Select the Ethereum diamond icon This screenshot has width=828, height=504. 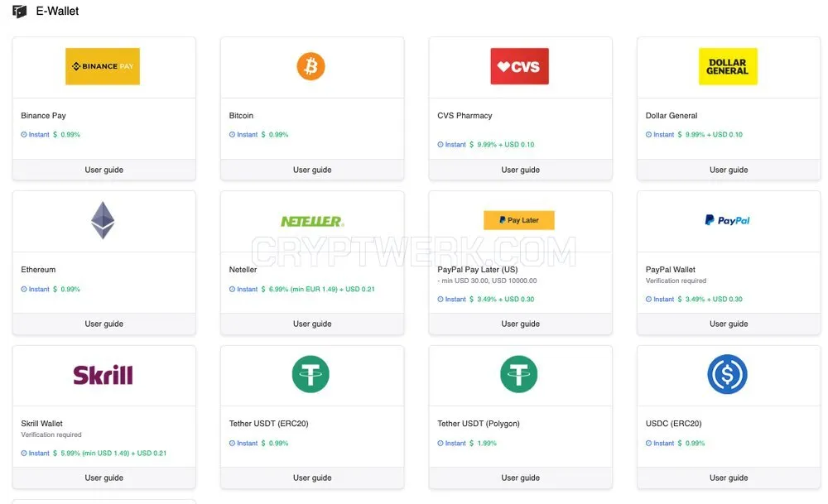click(103, 220)
